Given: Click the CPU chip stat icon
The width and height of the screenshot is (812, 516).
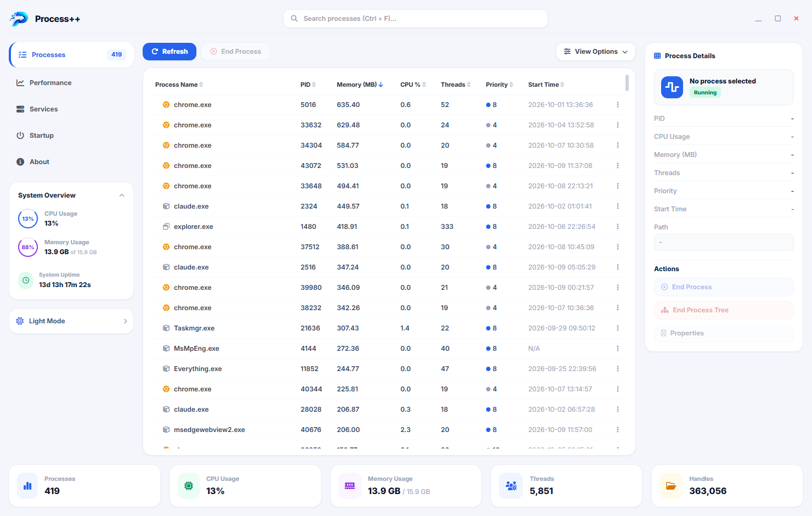Looking at the screenshot, I should point(189,486).
